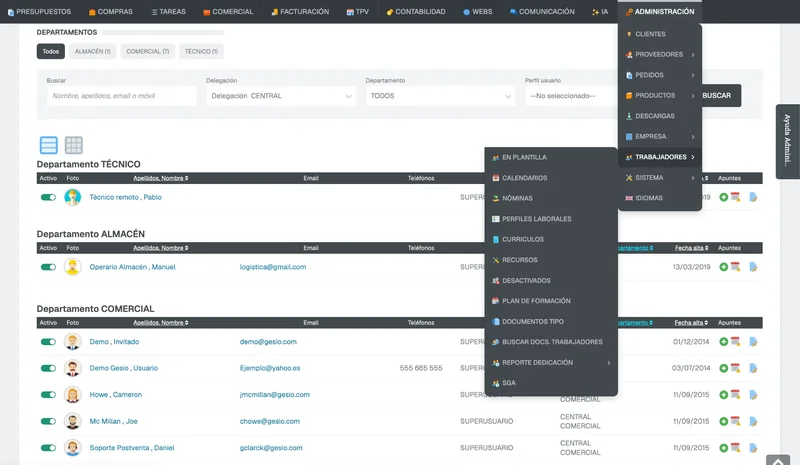Expand the Pedidos submenu
Image resolution: width=800 pixels, height=465 pixels.
(x=660, y=75)
